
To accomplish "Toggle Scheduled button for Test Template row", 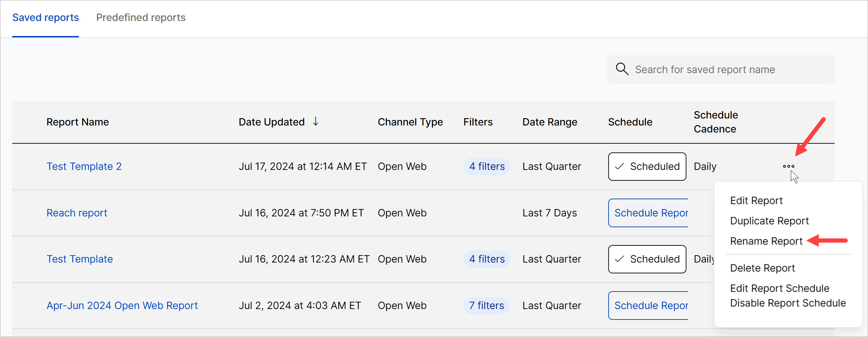I will pyautogui.click(x=647, y=259).
